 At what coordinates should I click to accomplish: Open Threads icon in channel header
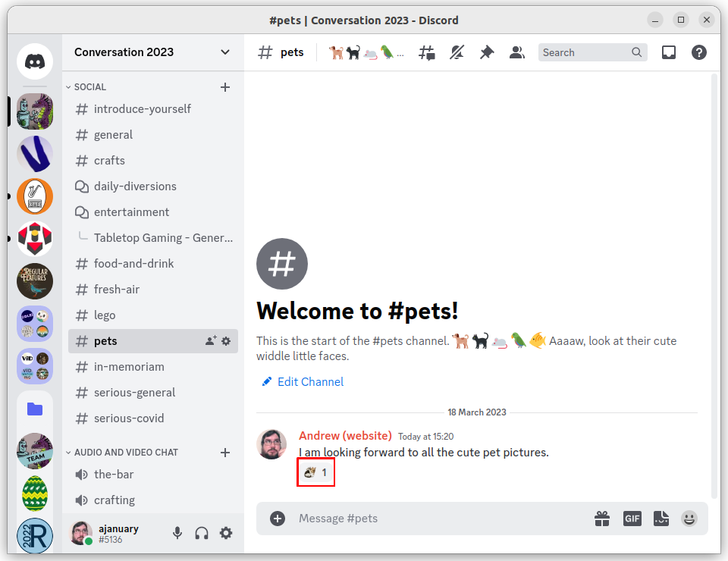tap(427, 52)
